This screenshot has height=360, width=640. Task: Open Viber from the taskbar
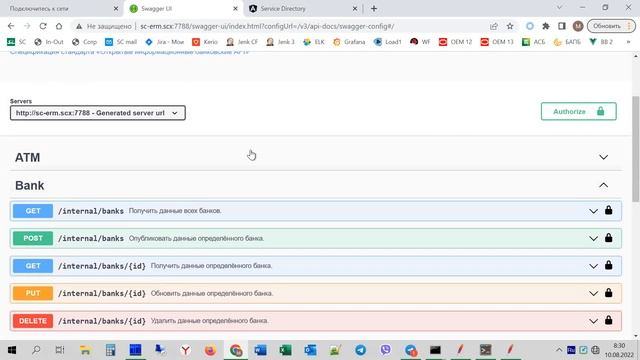[x=385, y=350]
